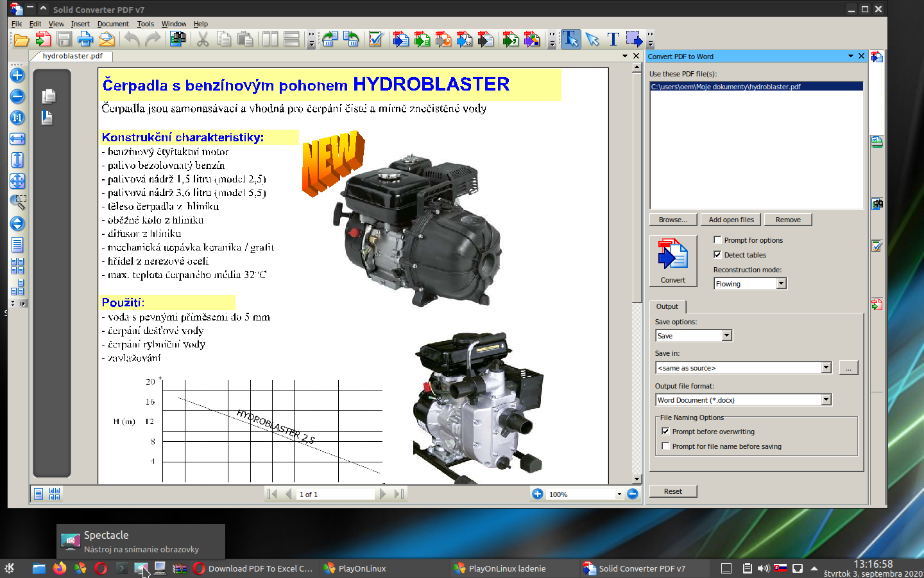
Task: Click the Print toolbar icon
Action: tap(85, 40)
